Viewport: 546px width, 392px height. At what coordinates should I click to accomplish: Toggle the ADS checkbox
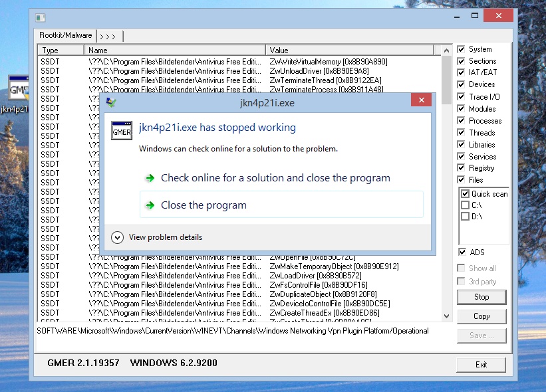pos(462,252)
